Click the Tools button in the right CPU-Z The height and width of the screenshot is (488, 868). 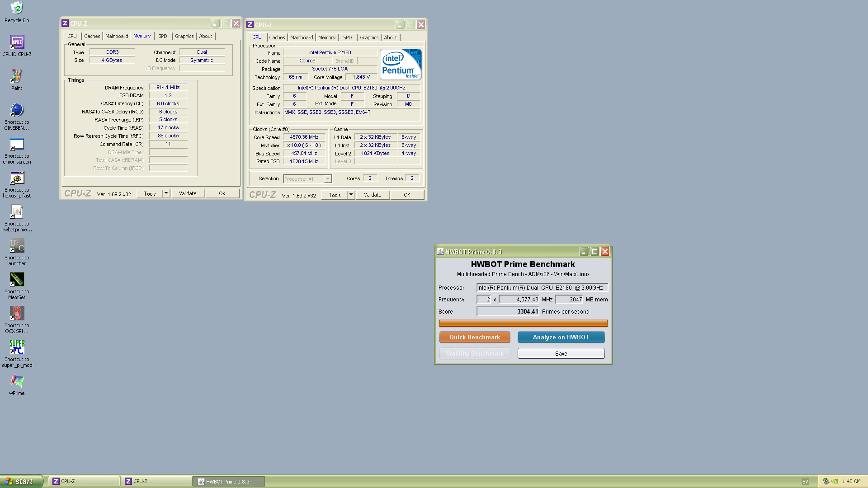pyautogui.click(x=335, y=195)
